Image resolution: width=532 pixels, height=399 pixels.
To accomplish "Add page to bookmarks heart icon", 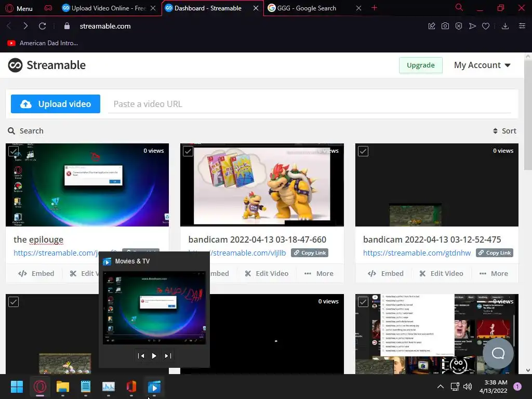I will pyautogui.click(x=486, y=26).
